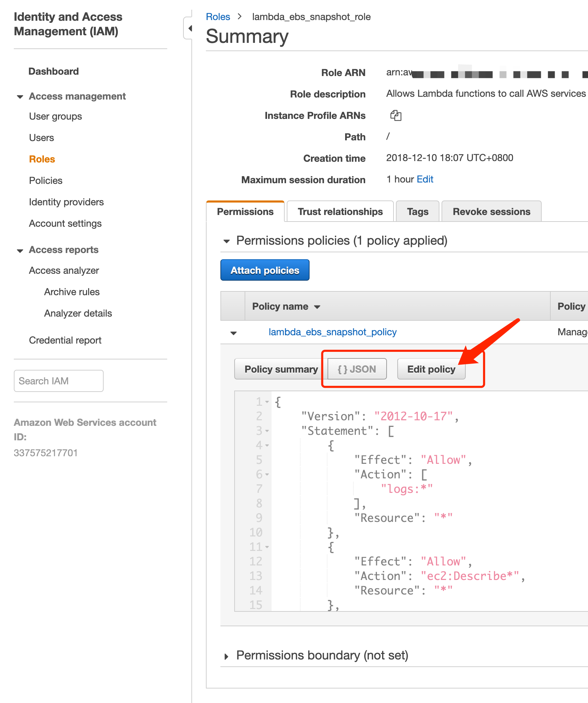Open Policies in sidebar
Viewport: 588px width, 703px height.
click(x=46, y=180)
